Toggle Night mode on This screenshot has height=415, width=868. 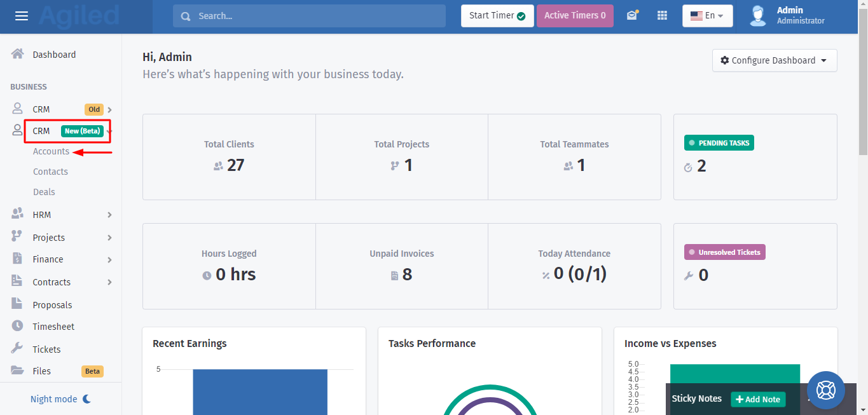[x=60, y=399]
